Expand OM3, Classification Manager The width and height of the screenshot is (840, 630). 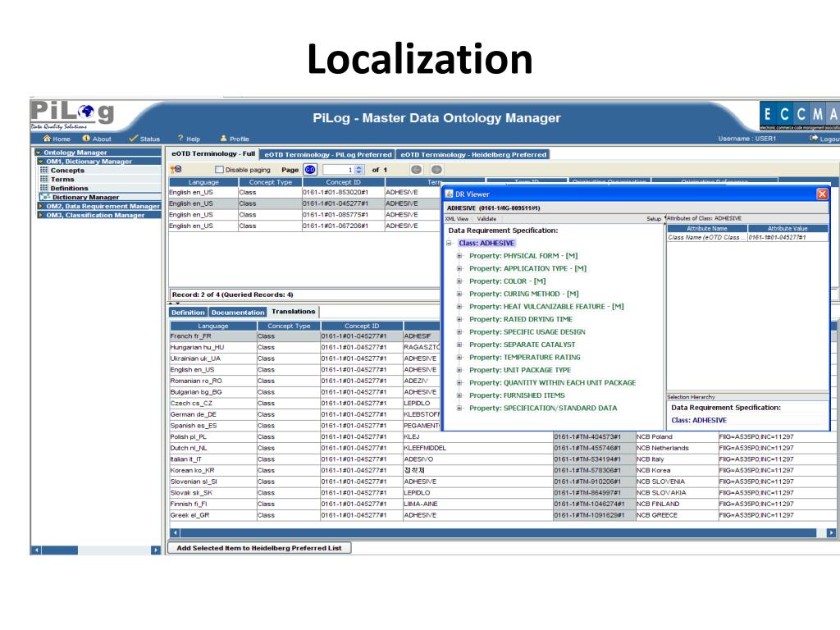41,215
